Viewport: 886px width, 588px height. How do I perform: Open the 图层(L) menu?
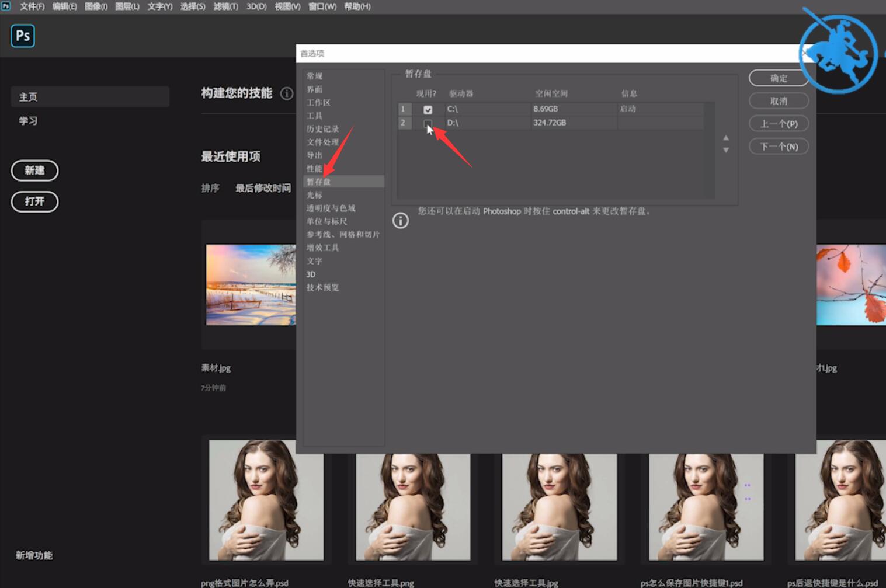127,6
